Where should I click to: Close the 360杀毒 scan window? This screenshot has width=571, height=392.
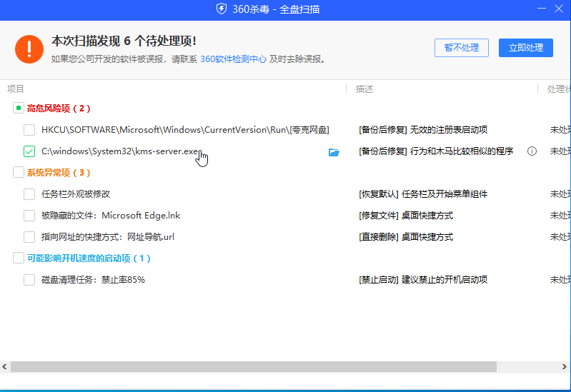(559, 9)
